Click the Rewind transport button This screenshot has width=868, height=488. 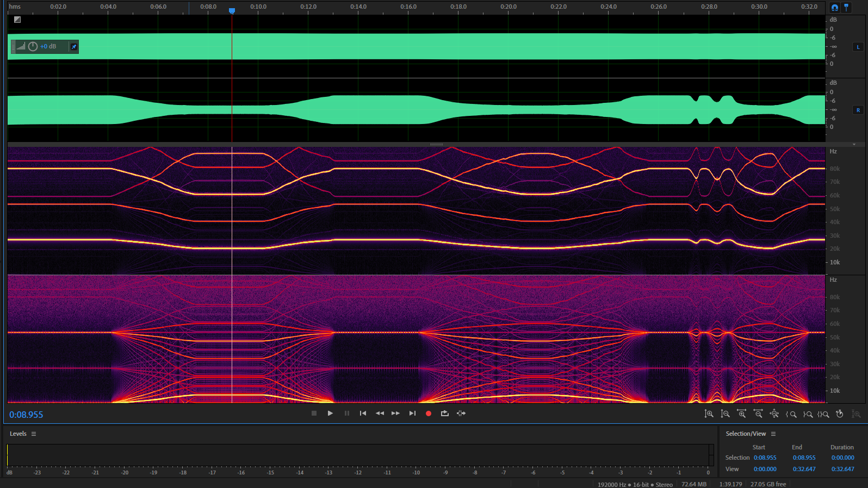(x=380, y=413)
